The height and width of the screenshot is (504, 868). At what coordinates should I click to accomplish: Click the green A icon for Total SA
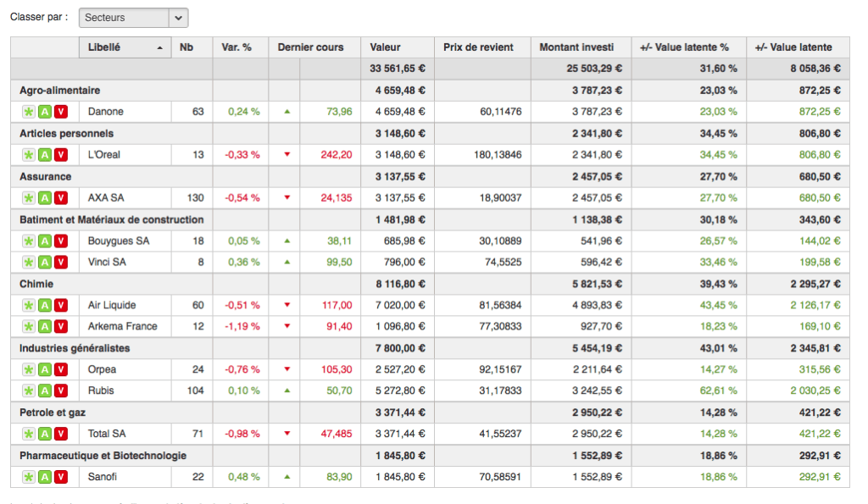pyautogui.click(x=45, y=434)
